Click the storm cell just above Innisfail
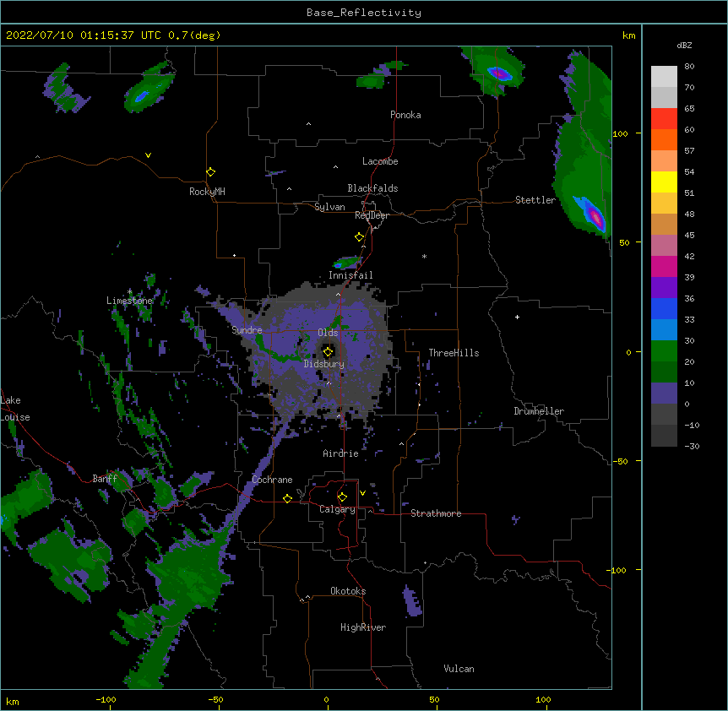The width and height of the screenshot is (728, 711). click(347, 263)
